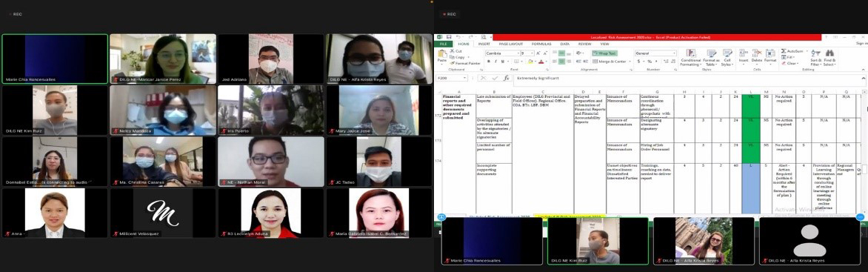Open Excel Help question mark icon
The height and width of the screenshot is (272, 868).
point(826,37)
